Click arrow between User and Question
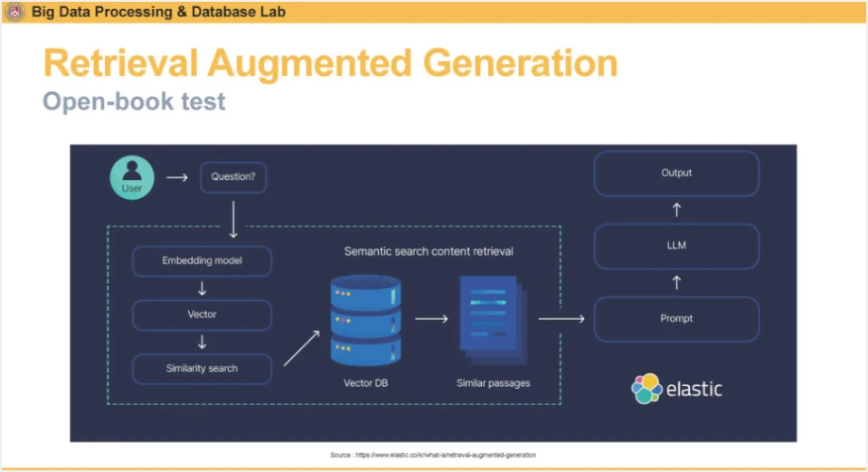Screen dimensions: 868x472 177,177
